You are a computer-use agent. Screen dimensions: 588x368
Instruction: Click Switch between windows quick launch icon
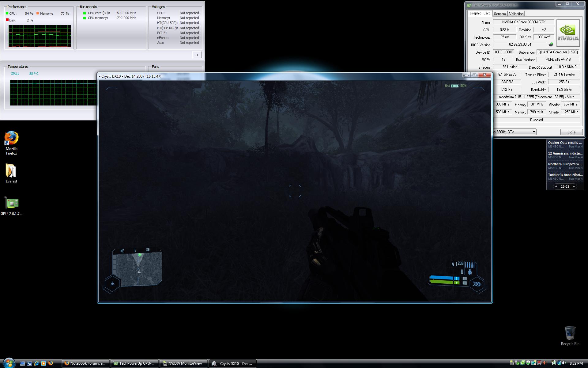point(29,363)
